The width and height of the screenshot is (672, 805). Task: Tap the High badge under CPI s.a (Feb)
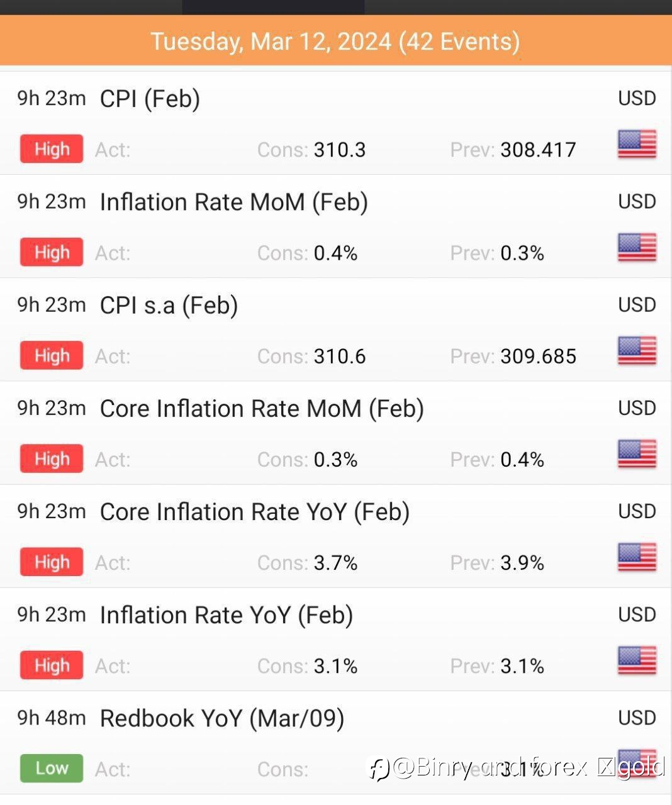(52, 355)
